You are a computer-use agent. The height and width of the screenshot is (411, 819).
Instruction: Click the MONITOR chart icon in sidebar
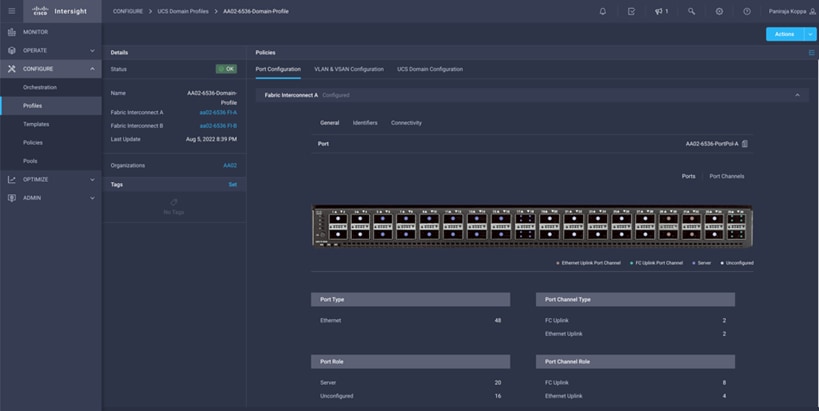tap(11, 32)
